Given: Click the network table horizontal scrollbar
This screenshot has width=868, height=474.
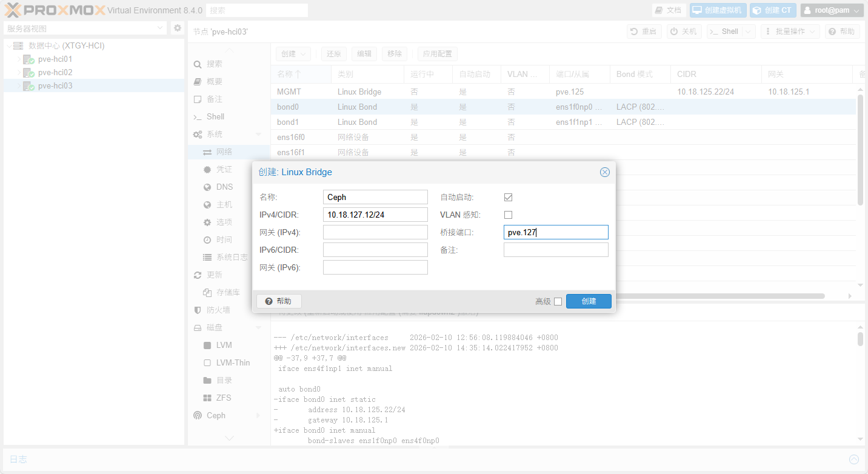Looking at the screenshot, I should click(x=720, y=296).
